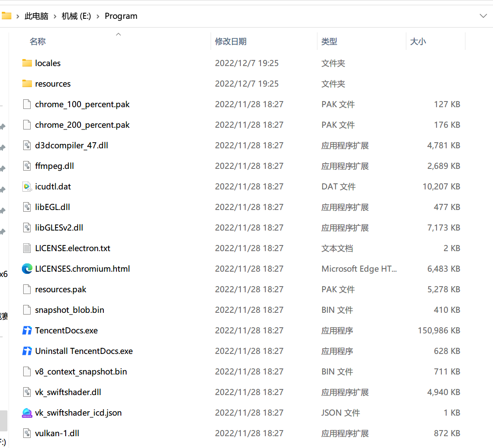Click the v8_context_snapshot.bin file icon
The width and height of the screenshot is (493, 448).
(27, 372)
